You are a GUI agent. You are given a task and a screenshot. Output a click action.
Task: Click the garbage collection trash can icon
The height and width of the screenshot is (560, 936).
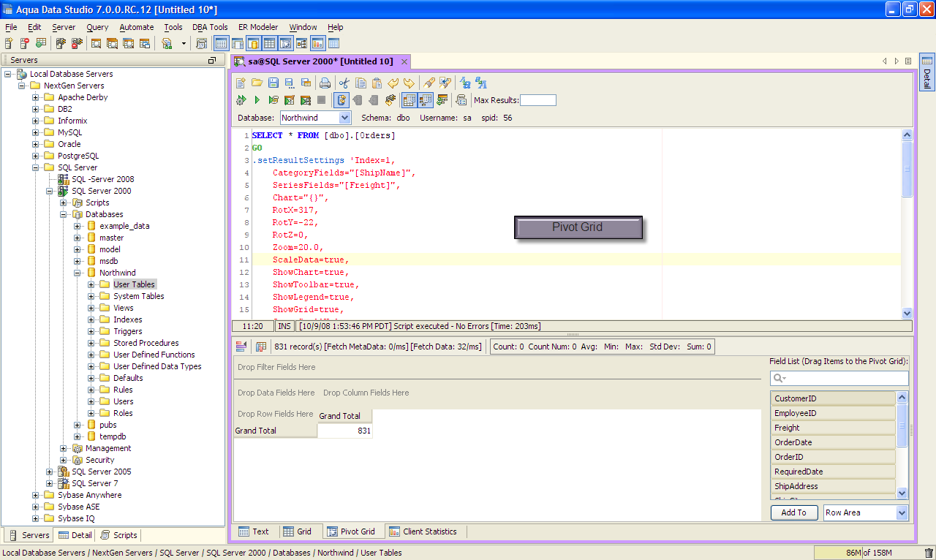tap(929, 553)
